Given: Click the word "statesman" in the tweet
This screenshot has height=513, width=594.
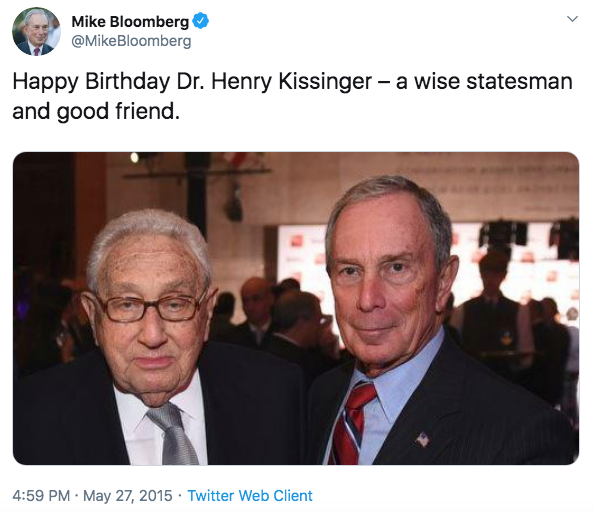Looking at the screenshot, I should point(519,81).
